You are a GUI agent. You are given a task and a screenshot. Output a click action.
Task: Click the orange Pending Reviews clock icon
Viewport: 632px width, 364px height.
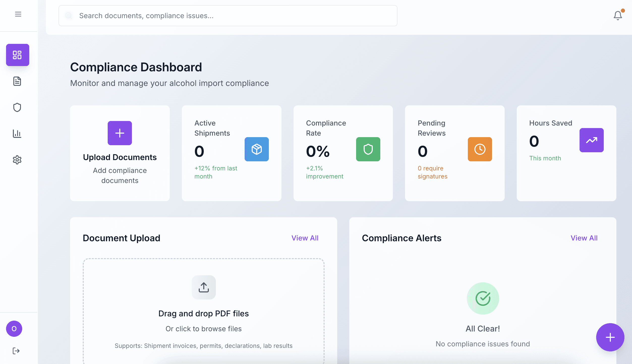point(480,149)
